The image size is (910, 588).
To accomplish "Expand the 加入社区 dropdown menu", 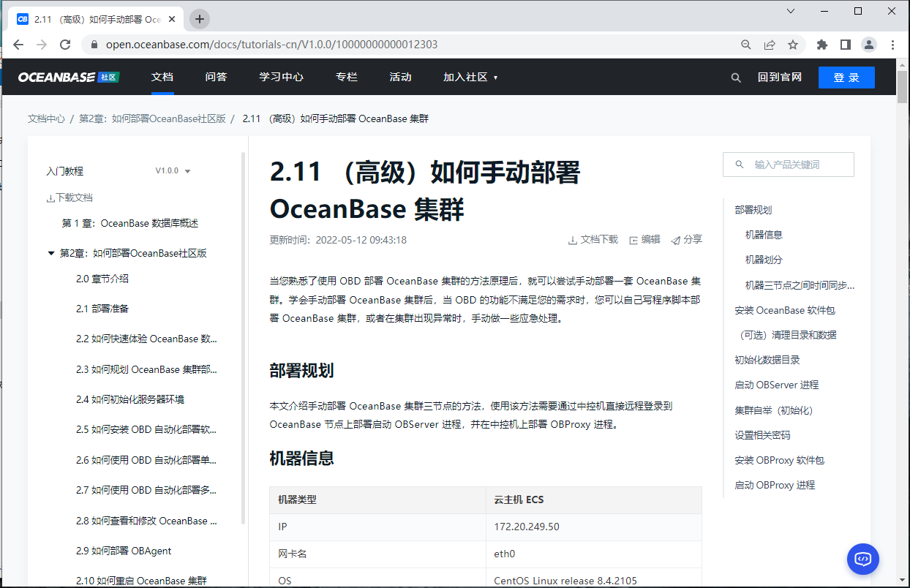I will pyautogui.click(x=470, y=77).
